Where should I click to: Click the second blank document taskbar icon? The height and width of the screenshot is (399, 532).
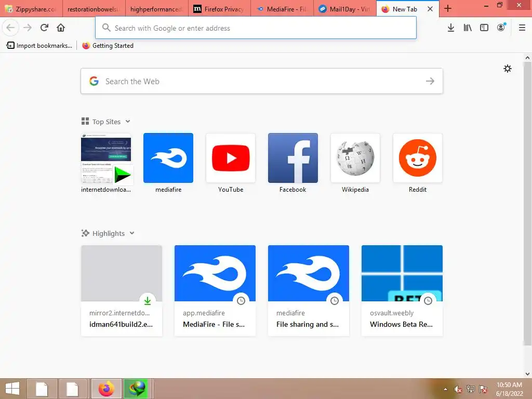tap(72, 389)
